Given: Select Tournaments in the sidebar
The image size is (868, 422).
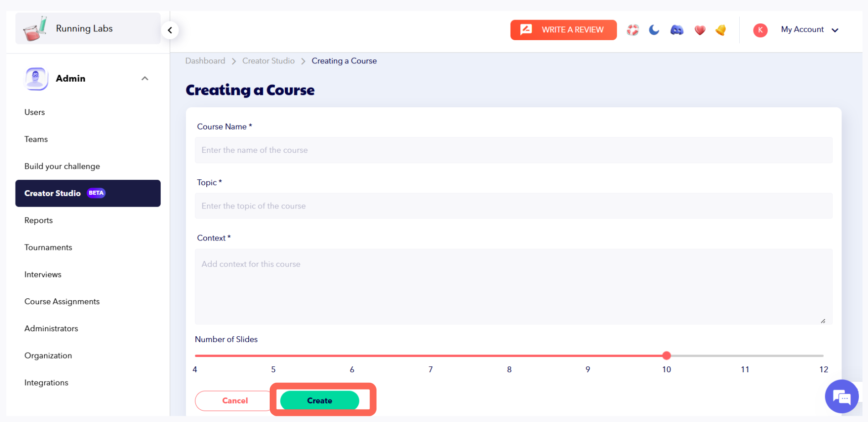Looking at the screenshot, I should pos(48,247).
